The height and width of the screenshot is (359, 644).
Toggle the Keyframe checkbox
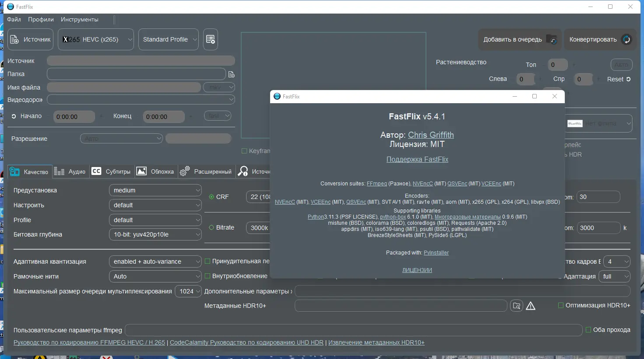click(244, 151)
